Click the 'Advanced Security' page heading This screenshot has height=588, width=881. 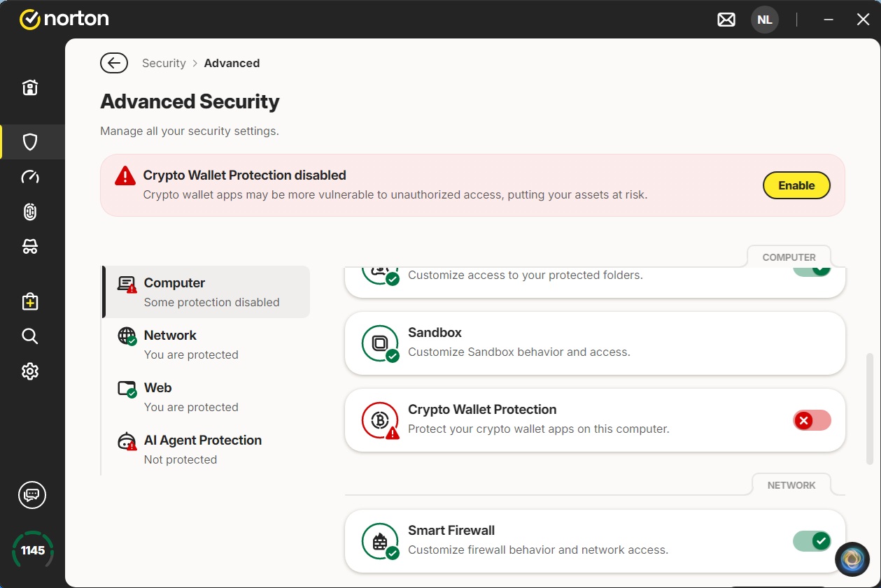pyautogui.click(x=190, y=101)
